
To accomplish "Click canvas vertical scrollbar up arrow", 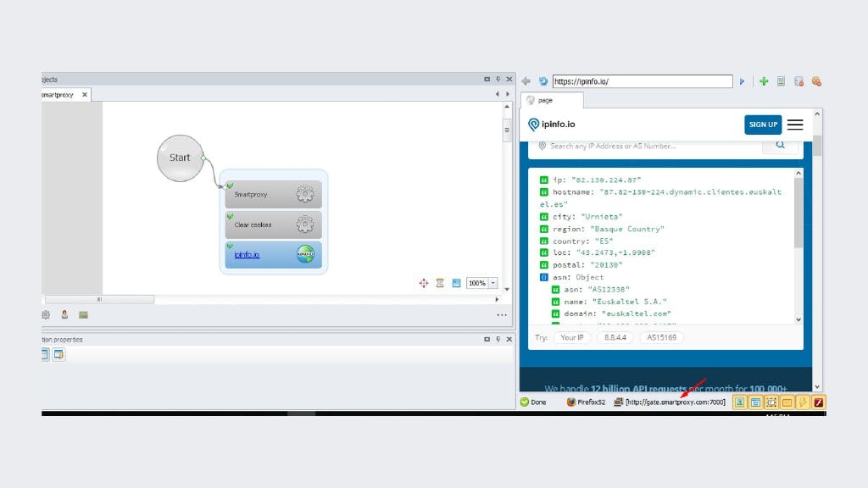I will point(507,106).
